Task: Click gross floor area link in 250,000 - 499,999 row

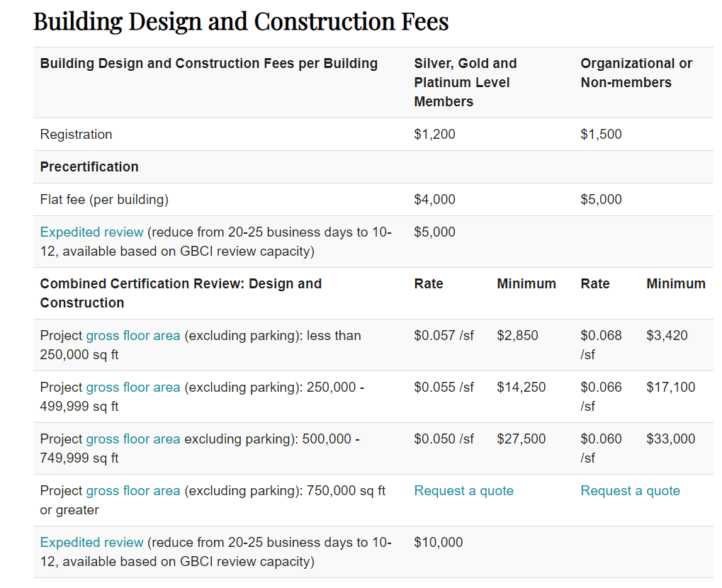Action: click(x=132, y=388)
